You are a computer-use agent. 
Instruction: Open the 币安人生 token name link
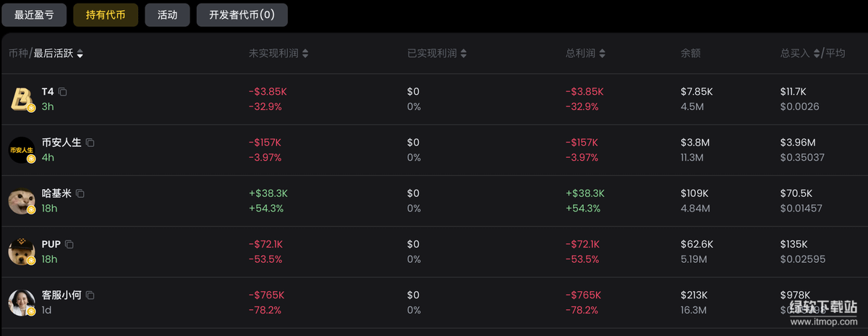(61, 143)
